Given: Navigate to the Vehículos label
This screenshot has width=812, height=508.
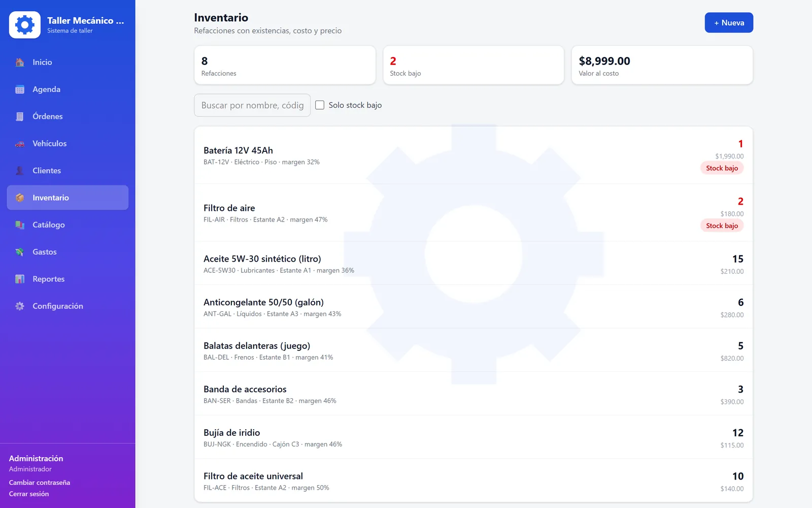Looking at the screenshot, I should (x=50, y=144).
